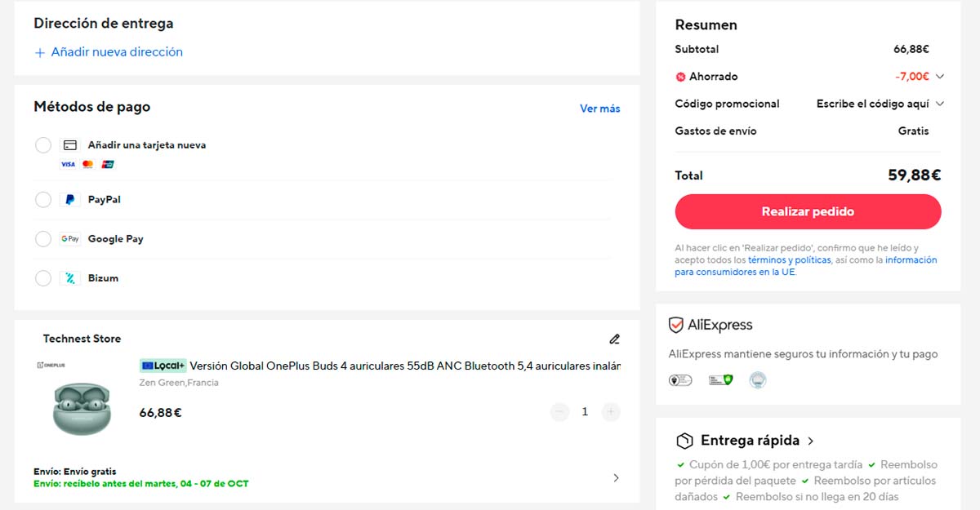Image resolution: width=980 pixels, height=510 pixels.
Task: Click the AliExpress shield logo icon
Action: tap(675, 326)
